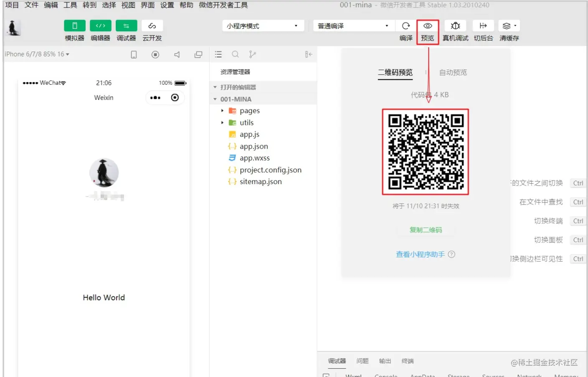Open cloud development (云开发) icon

pyautogui.click(x=152, y=26)
